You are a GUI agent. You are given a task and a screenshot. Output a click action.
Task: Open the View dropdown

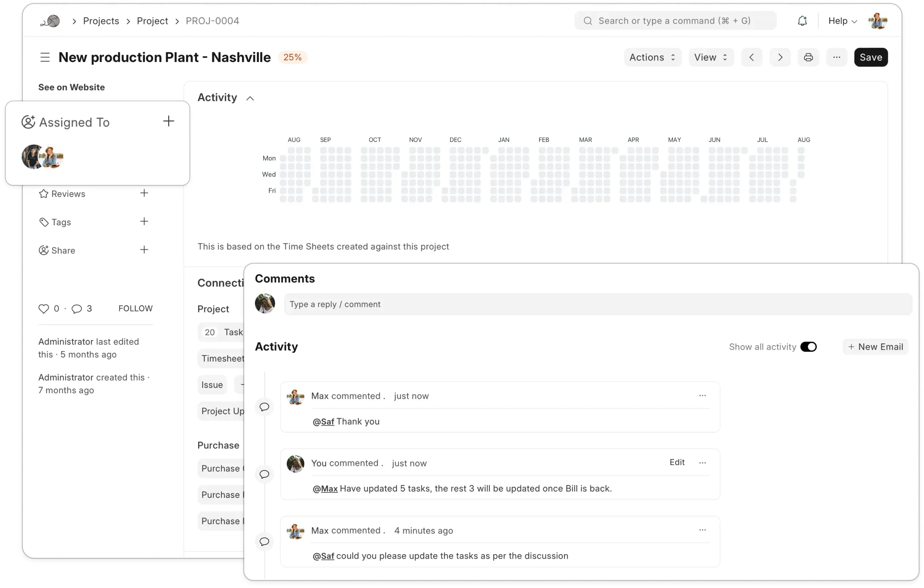(711, 57)
